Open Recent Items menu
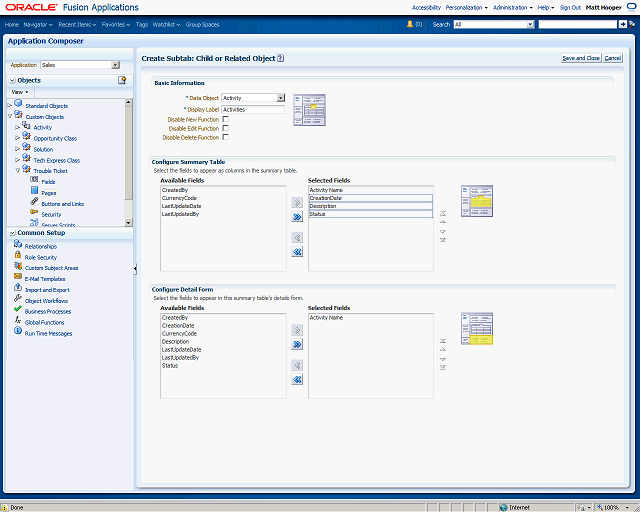Screen dimensions: 640x512 pyautogui.click(x=77, y=24)
